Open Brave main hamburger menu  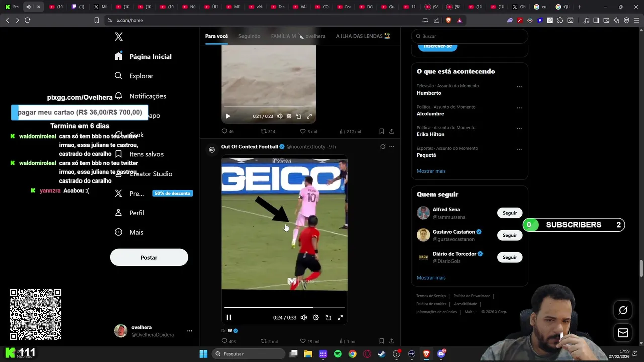pos(636,20)
